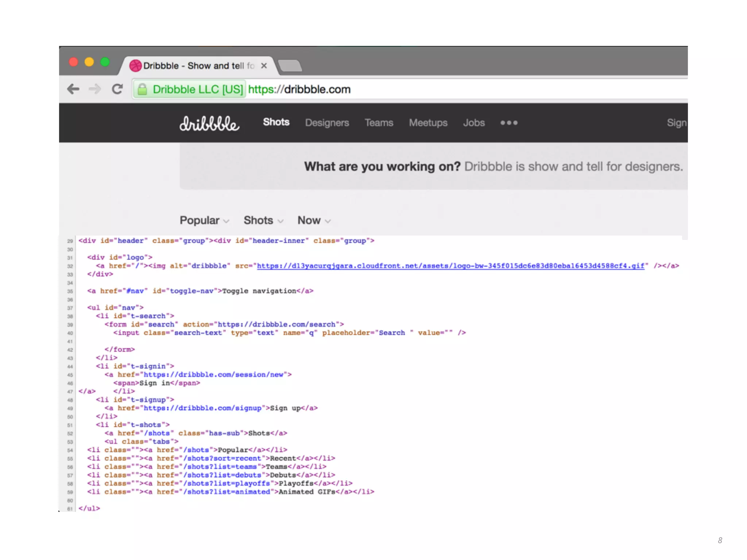Open the Meetups nav item
747x560 pixels.
click(428, 123)
